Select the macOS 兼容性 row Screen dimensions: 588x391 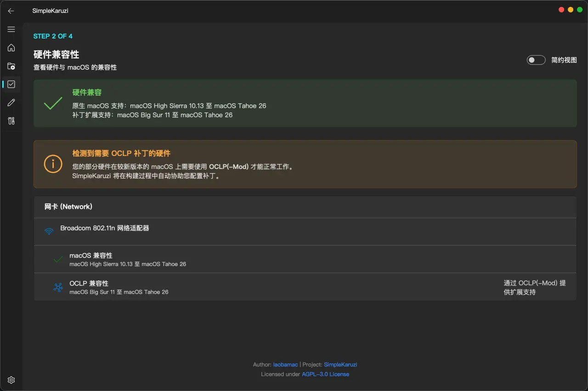[305, 259]
